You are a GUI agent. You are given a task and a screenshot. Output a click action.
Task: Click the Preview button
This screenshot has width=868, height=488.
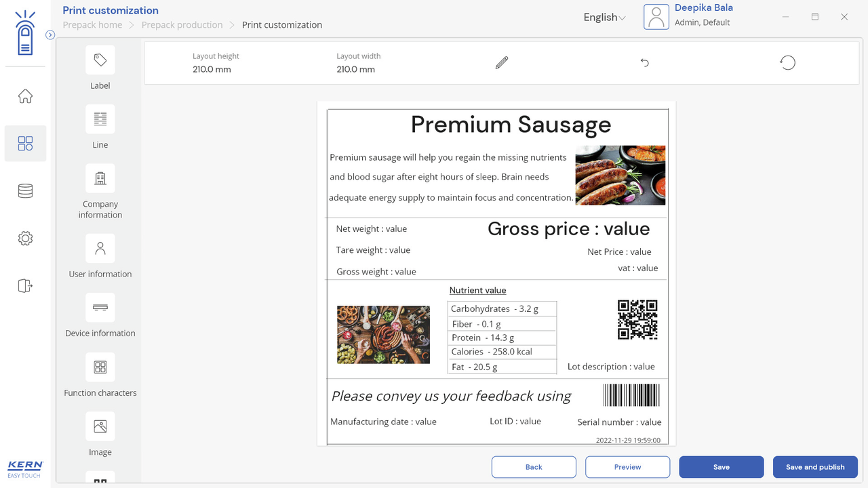pyautogui.click(x=627, y=467)
